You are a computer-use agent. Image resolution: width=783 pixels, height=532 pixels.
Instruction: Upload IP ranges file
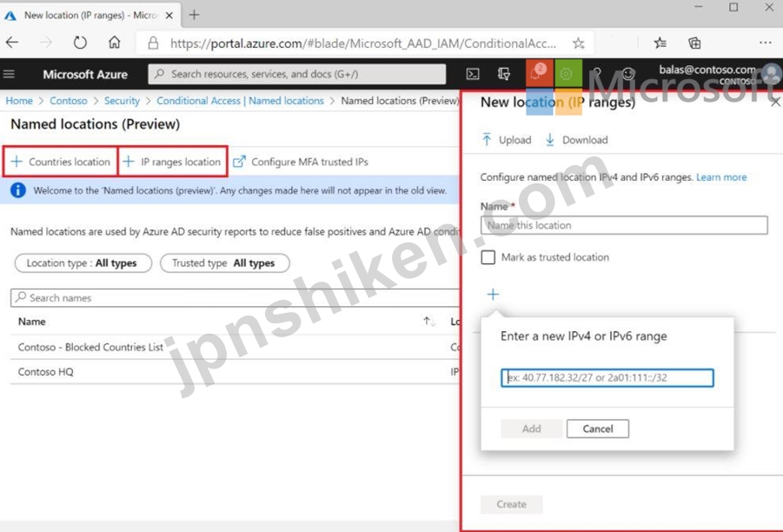pyautogui.click(x=507, y=140)
